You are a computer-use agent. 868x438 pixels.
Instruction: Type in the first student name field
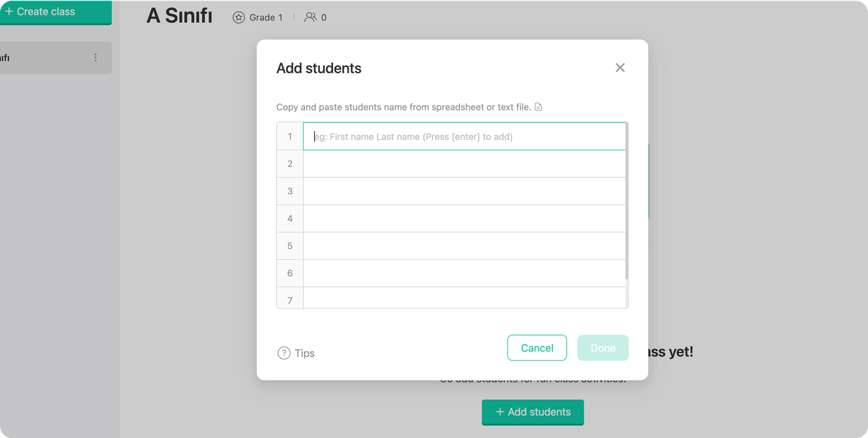coord(464,137)
